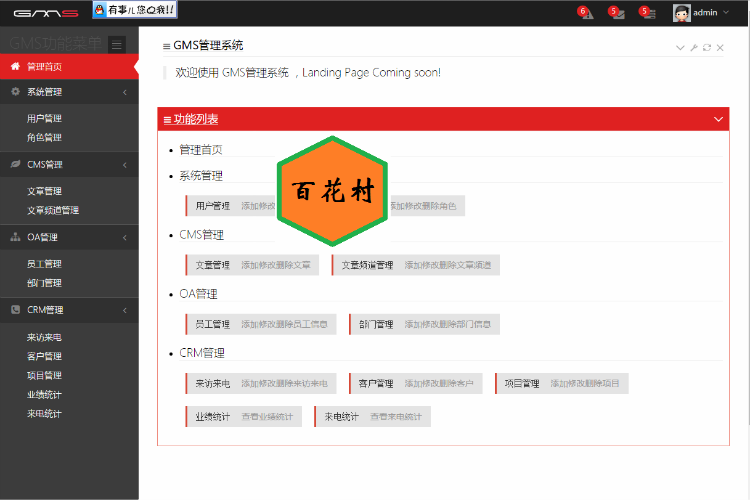Open 来电统计 card in function list
Screen dimensions: 750x500
pos(372,417)
